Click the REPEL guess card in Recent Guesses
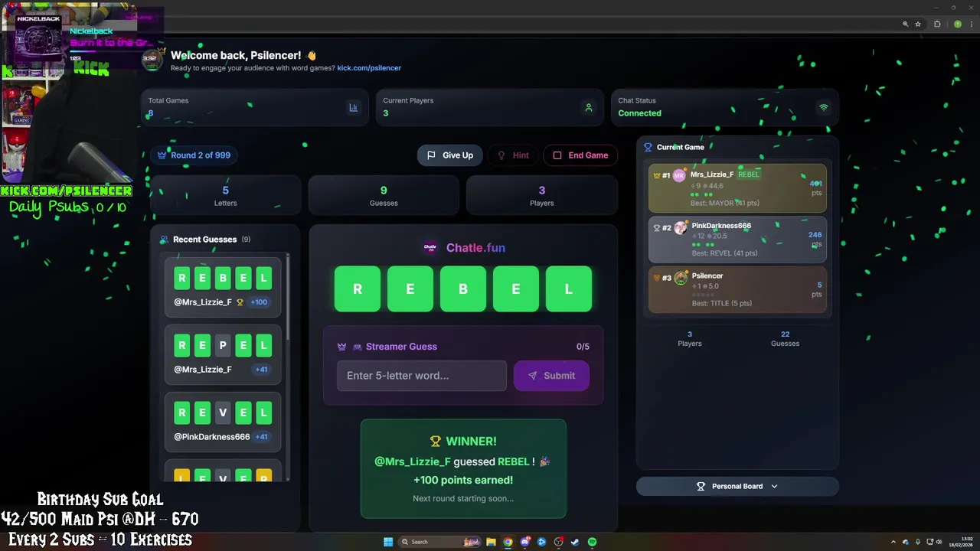The height and width of the screenshot is (551, 980). pyautogui.click(x=223, y=354)
